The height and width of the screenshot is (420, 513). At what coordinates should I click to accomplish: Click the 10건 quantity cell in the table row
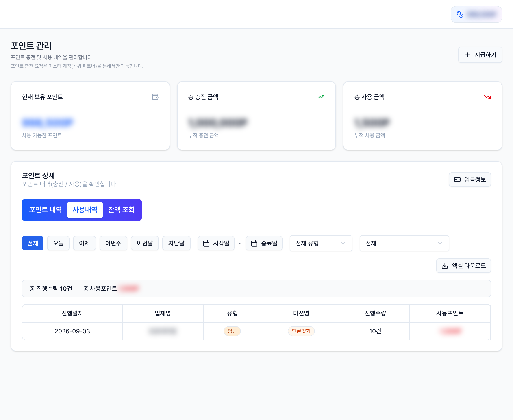click(x=375, y=331)
